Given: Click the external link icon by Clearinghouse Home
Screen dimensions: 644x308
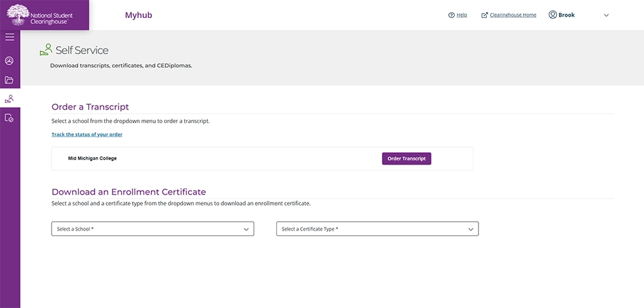Looking at the screenshot, I should pyautogui.click(x=485, y=15).
